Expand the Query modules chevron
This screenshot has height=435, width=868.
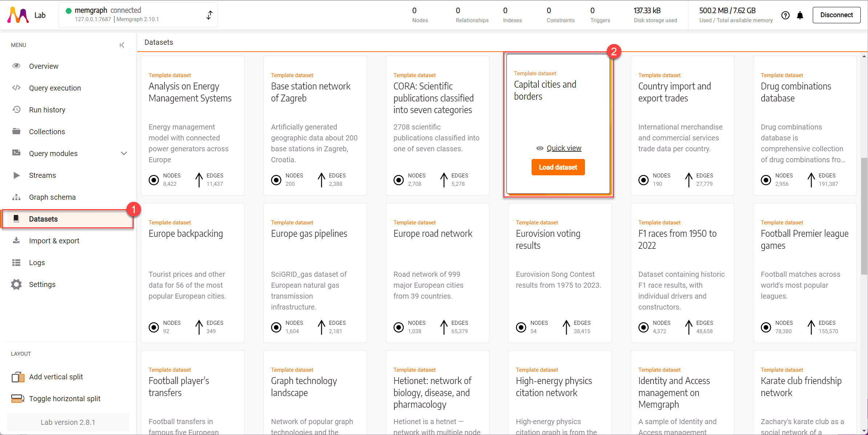tap(124, 153)
